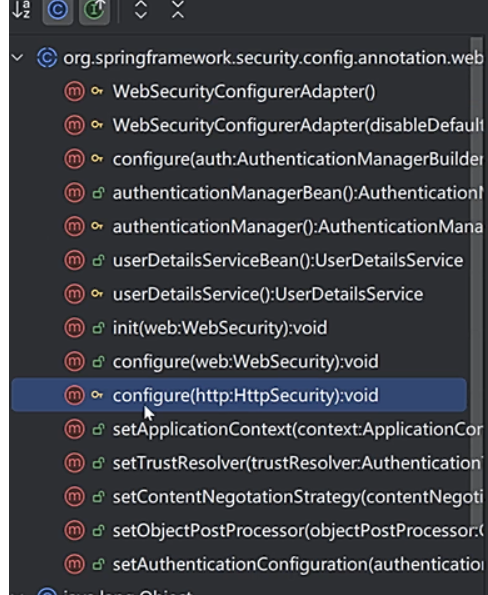This screenshot has height=595, width=488.
Task: Click protected key icon of configure(http:HttpSecurity) row
Action: (x=97, y=395)
